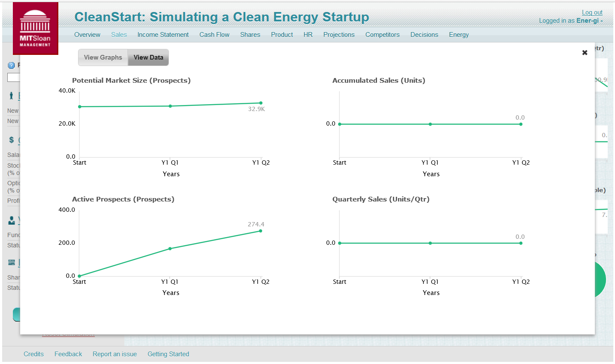The width and height of the screenshot is (615, 364).
Task: Close the charts overlay with the X
Action: (585, 52)
